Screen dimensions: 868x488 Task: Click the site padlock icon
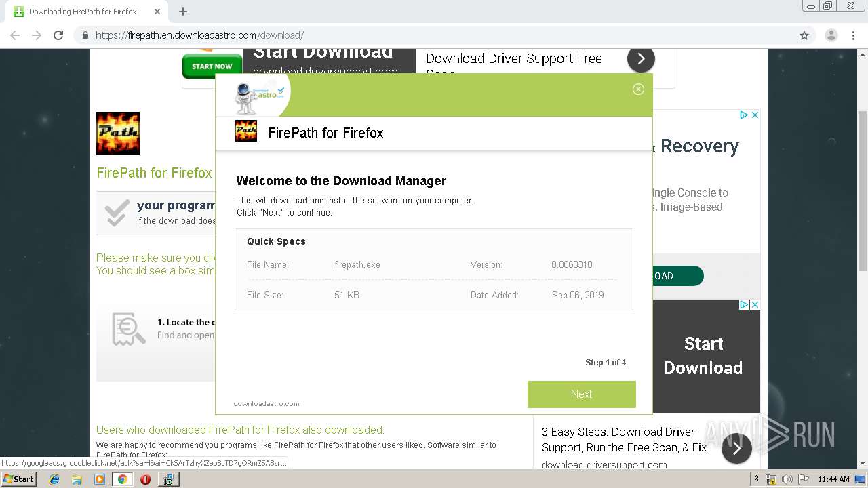pos(85,35)
